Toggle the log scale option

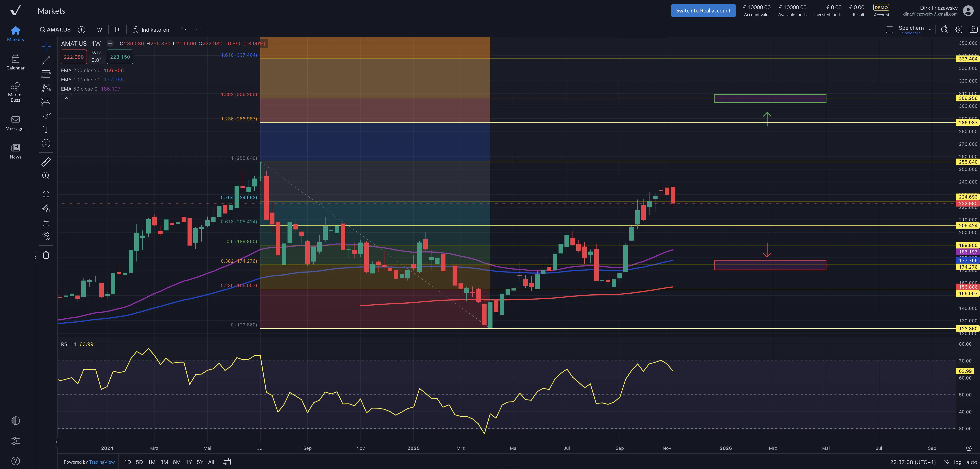coord(958,462)
